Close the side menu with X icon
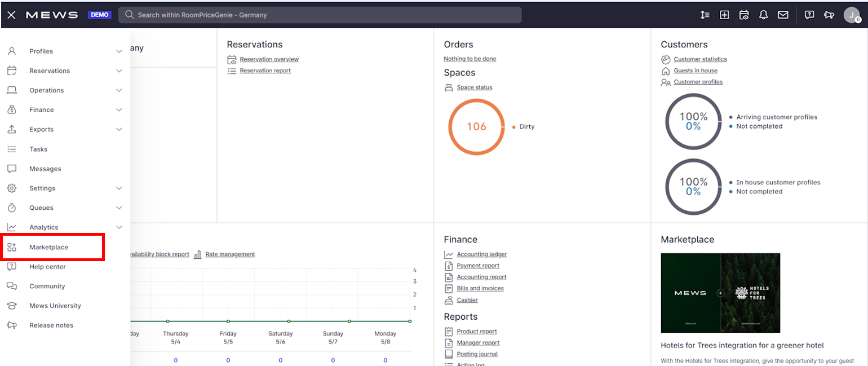 point(11,15)
